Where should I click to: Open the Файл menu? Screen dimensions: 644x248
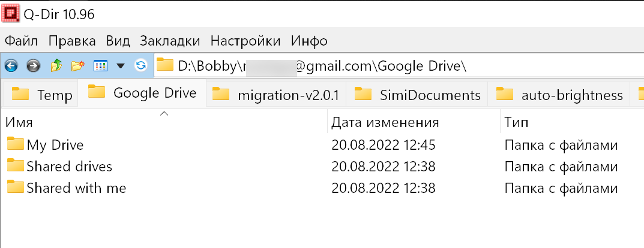21,41
